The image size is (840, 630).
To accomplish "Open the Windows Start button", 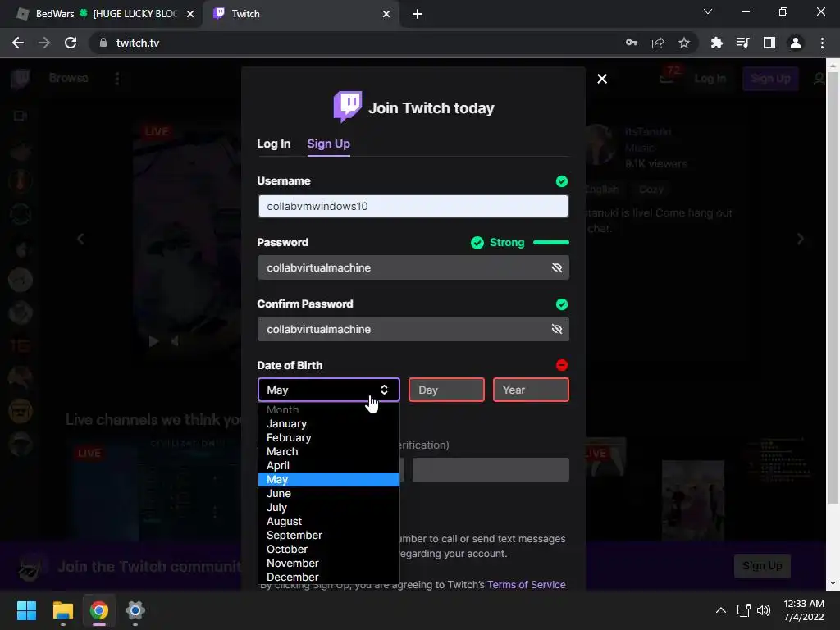I will click(26, 610).
